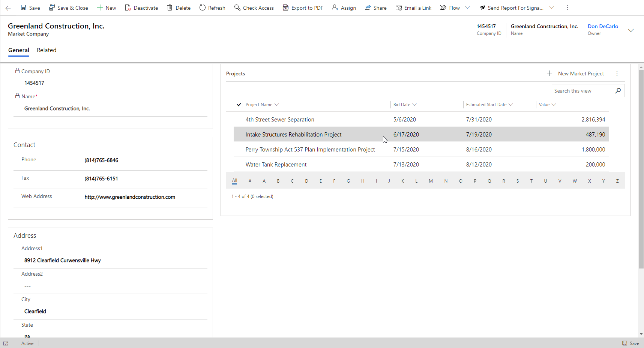Filter projects by letter P
644x348 pixels.
tap(475, 181)
